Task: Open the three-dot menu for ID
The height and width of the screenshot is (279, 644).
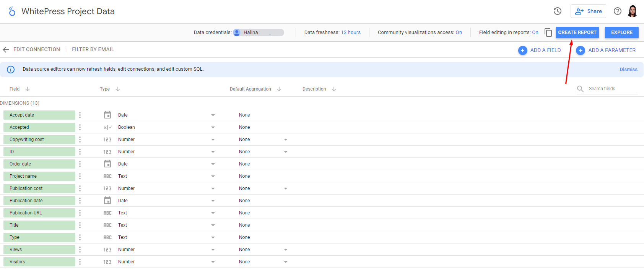Action: click(80, 152)
